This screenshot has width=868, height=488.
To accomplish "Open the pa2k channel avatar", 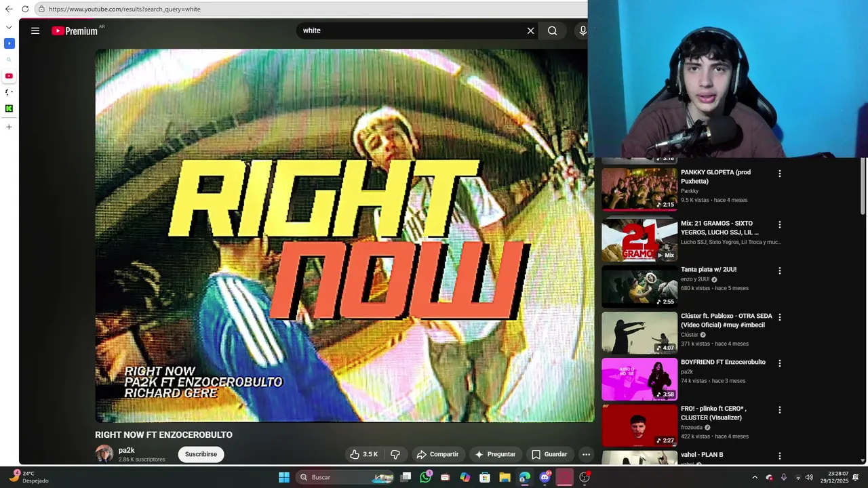I will [104, 454].
